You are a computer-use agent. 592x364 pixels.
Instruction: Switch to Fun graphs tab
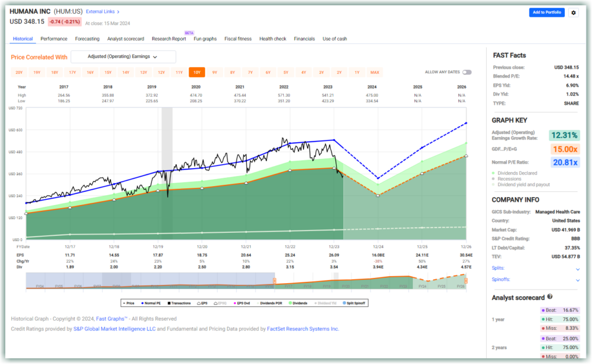[x=205, y=39]
